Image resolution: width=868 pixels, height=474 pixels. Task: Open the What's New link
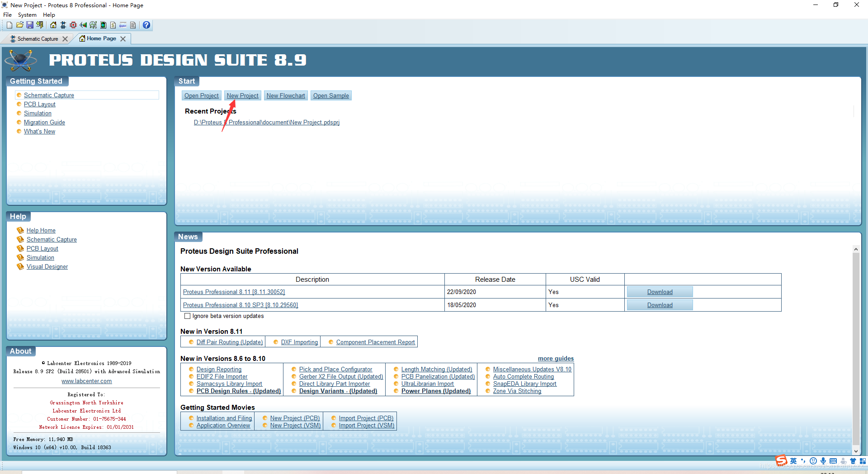39,131
